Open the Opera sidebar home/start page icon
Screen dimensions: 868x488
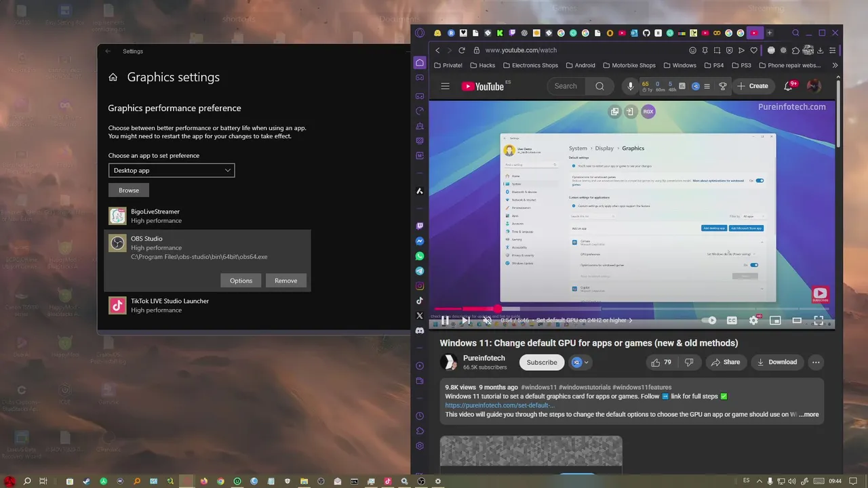tap(420, 62)
